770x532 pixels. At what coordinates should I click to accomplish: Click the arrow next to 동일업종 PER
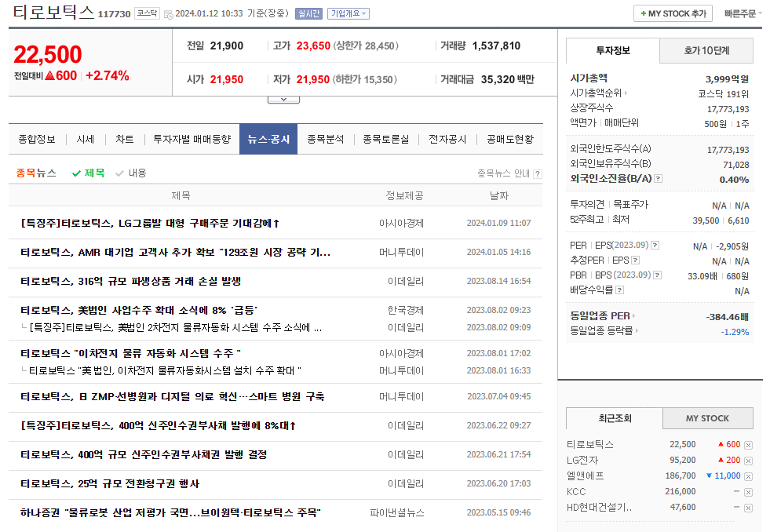[634, 316]
